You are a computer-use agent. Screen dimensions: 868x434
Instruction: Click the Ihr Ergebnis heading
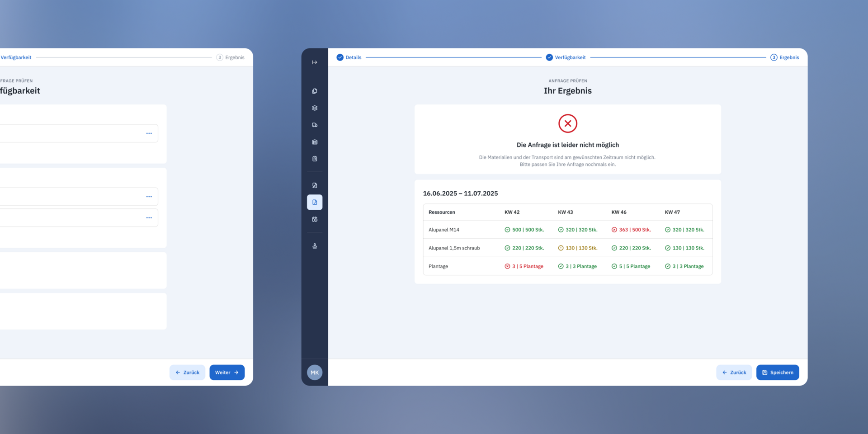click(x=568, y=91)
